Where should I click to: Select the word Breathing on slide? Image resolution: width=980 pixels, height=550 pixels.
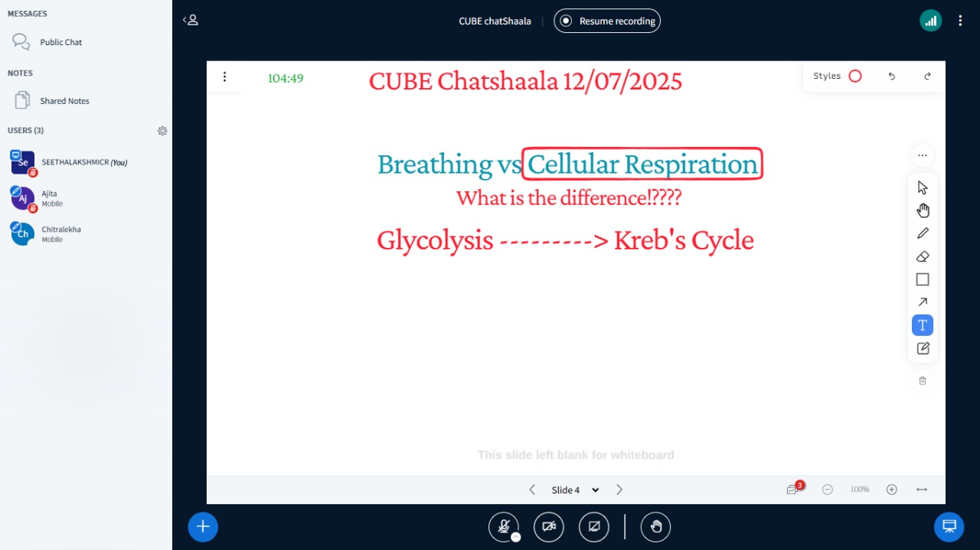click(x=435, y=164)
